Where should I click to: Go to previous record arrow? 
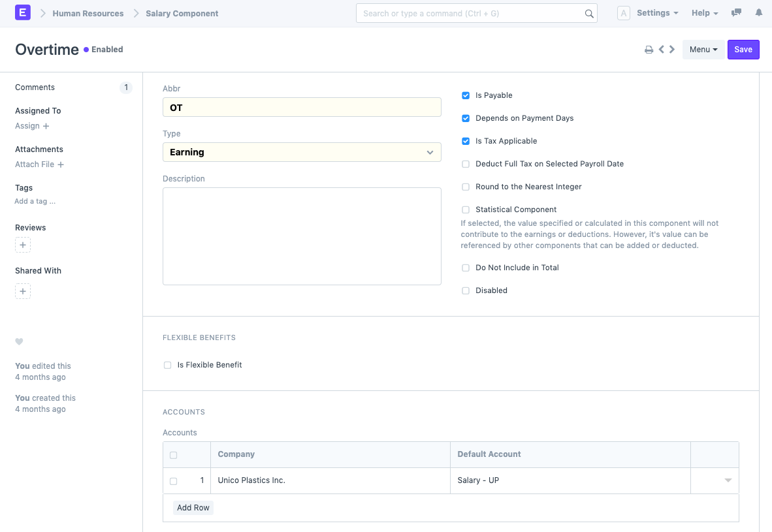pos(662,50)
